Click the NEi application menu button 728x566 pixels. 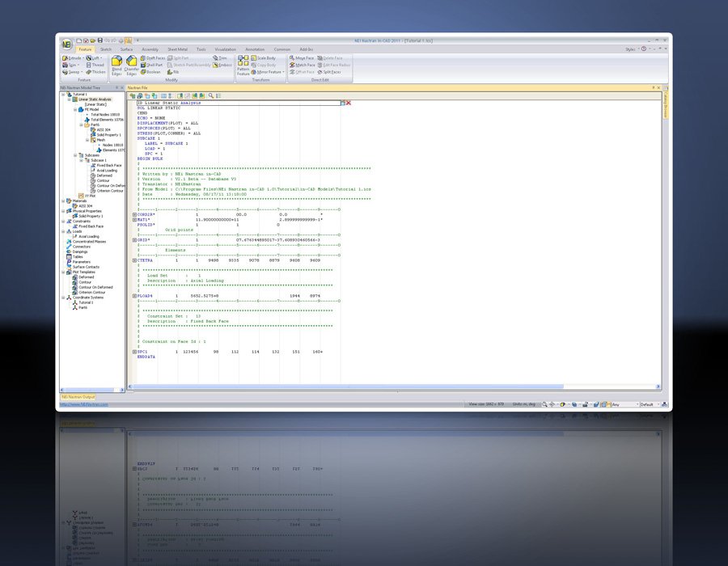point(67,44)
